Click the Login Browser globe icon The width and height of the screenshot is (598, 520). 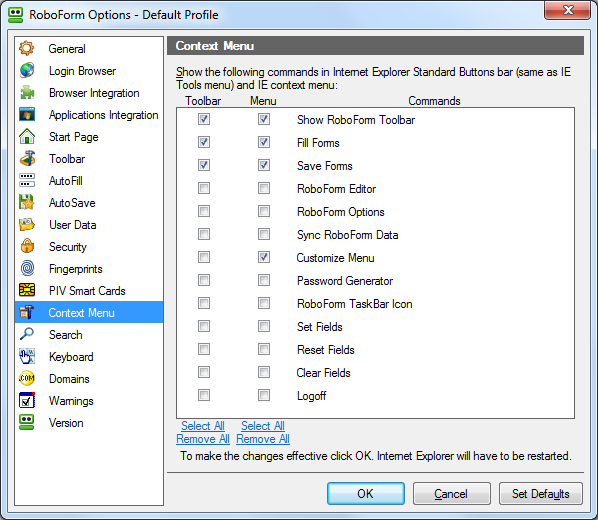[x=27, y=71]
